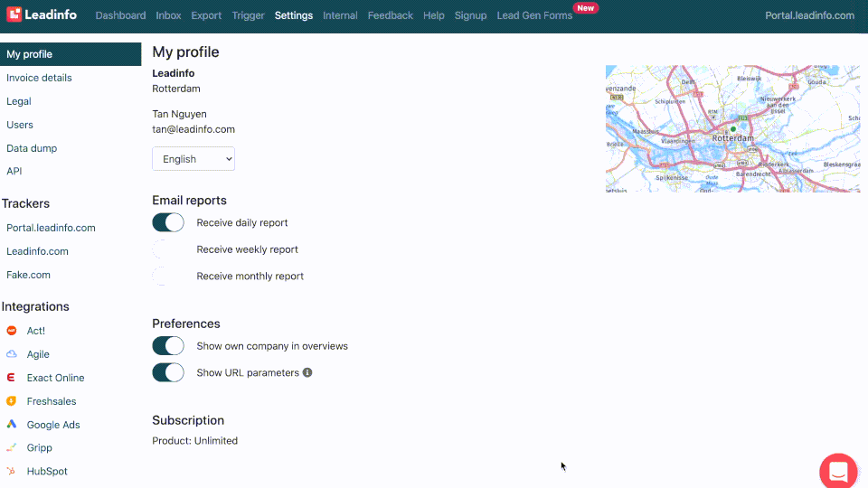
Task: Open the Internal menu item
Action: [340, 15]
